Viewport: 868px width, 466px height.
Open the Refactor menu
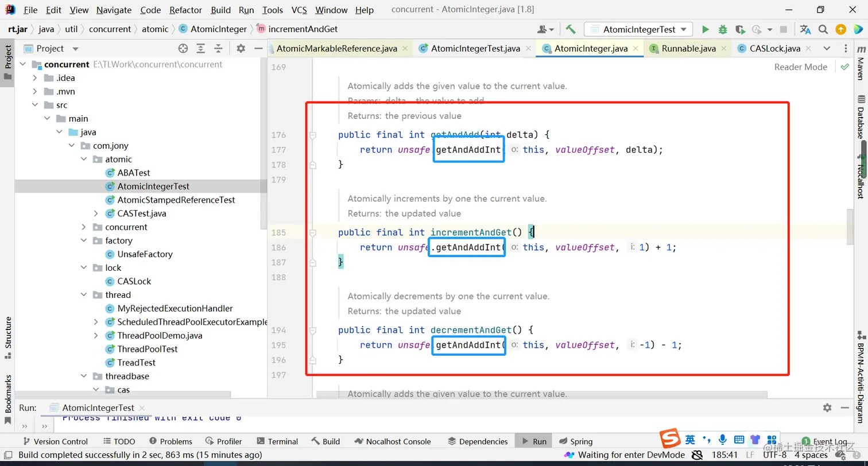click(x=185, y=10)
